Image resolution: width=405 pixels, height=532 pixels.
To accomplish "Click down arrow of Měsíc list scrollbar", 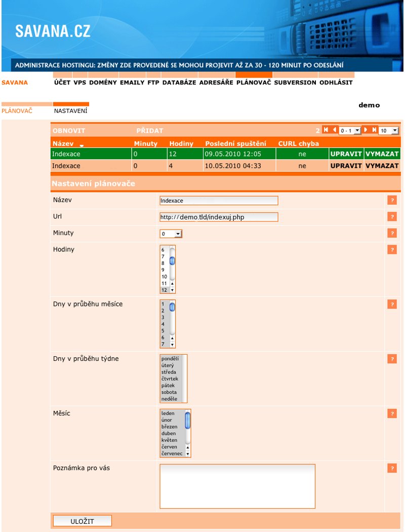I will (x=188, y=454).
